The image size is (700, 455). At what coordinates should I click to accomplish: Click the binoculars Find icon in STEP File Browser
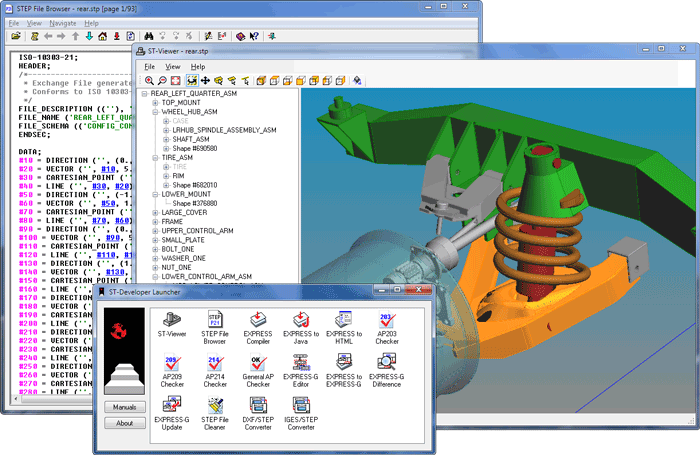149,36
